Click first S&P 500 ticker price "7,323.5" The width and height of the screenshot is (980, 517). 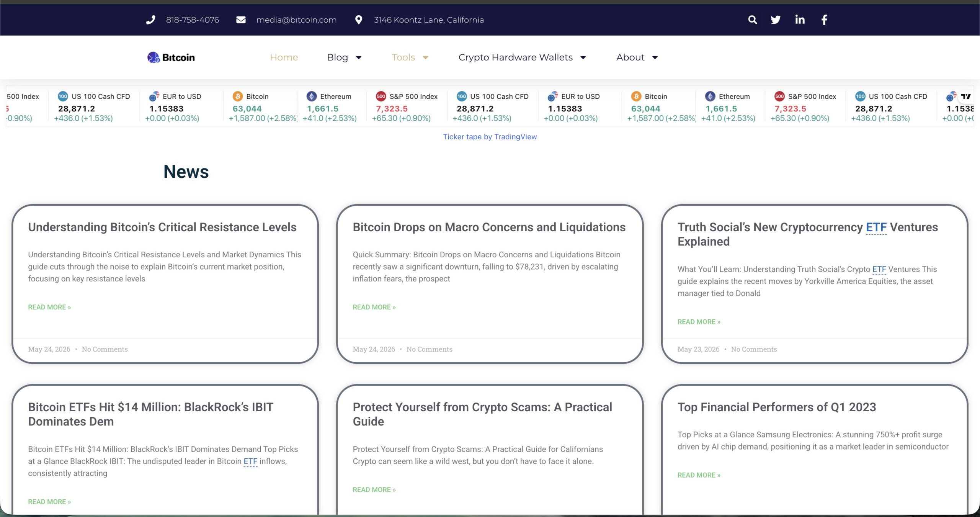[392, 109]
